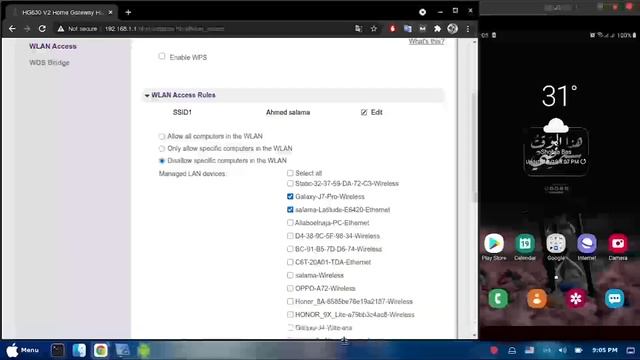This screenshot has width=640, height=360.
Task: Bookmark this page with star icon
Action: pos(373,29)
